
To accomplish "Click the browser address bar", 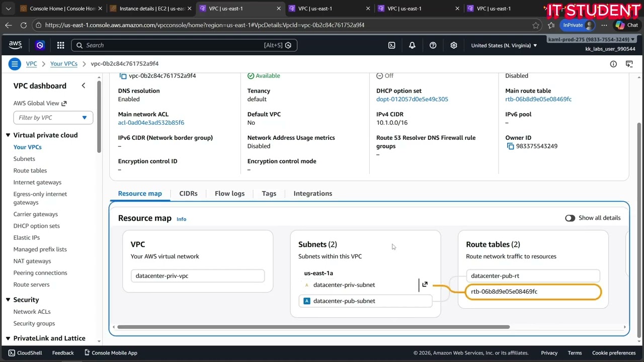I will click(x=287, y=25).
